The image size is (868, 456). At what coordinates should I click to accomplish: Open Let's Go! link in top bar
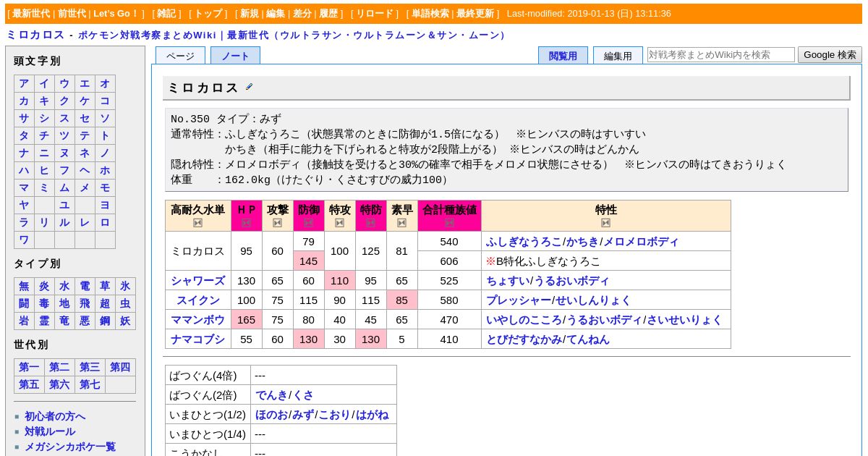[116, 14]
